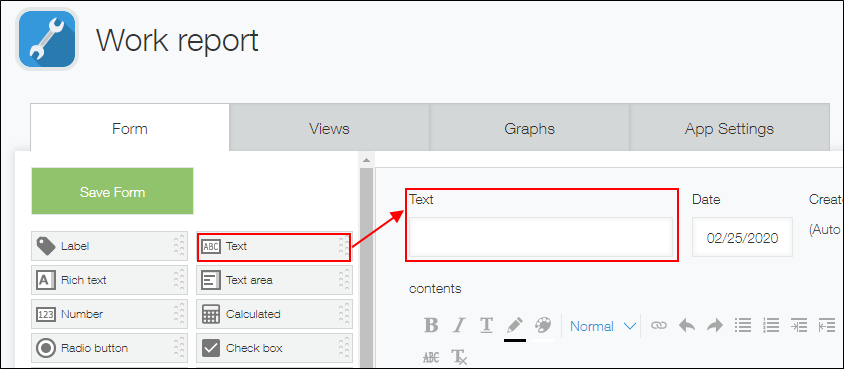Click the contents field label

click(435, 288)
